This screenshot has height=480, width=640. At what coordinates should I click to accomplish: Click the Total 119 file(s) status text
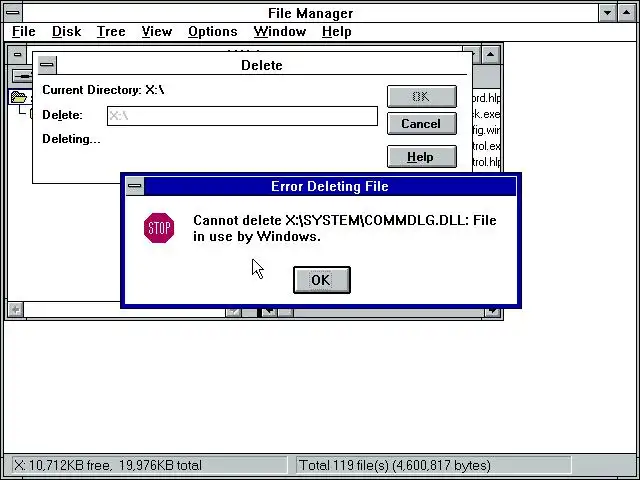(395, 465)
